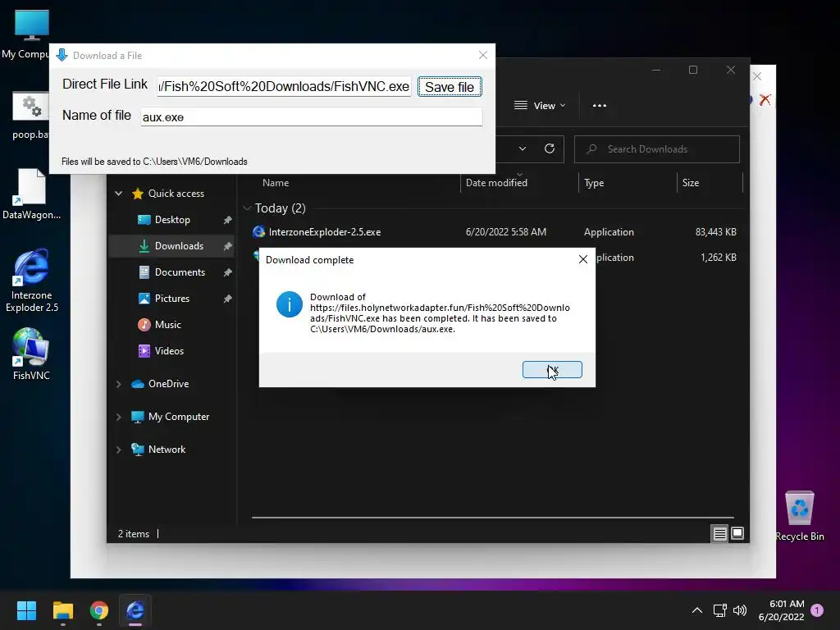Click the horizontal scrollbar in file list
840x630 pixels.
(x=492, y=518)
